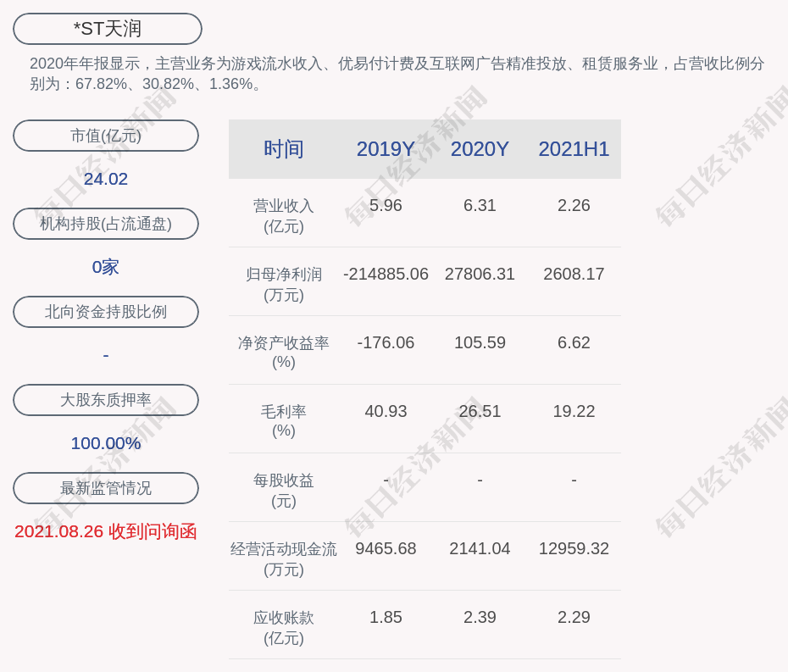
Task: Click the 应收账款(亿元) row label
Action: (x=284, y=628)
